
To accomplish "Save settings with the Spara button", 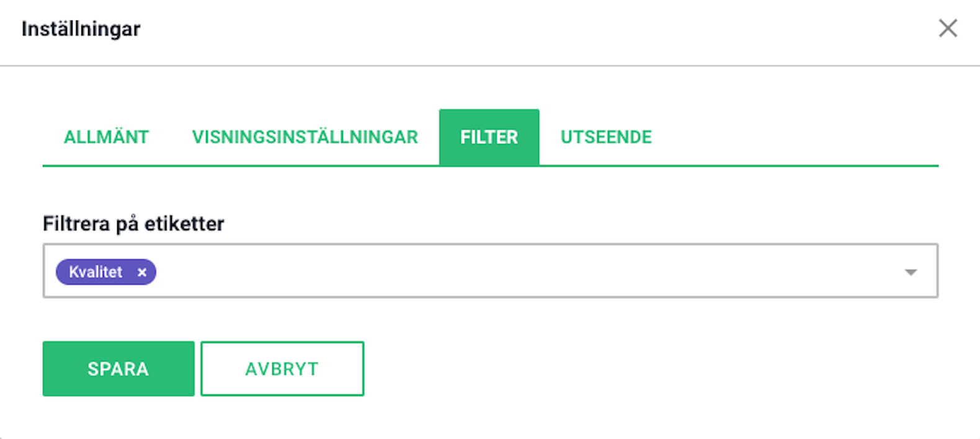I will point(118,368).
